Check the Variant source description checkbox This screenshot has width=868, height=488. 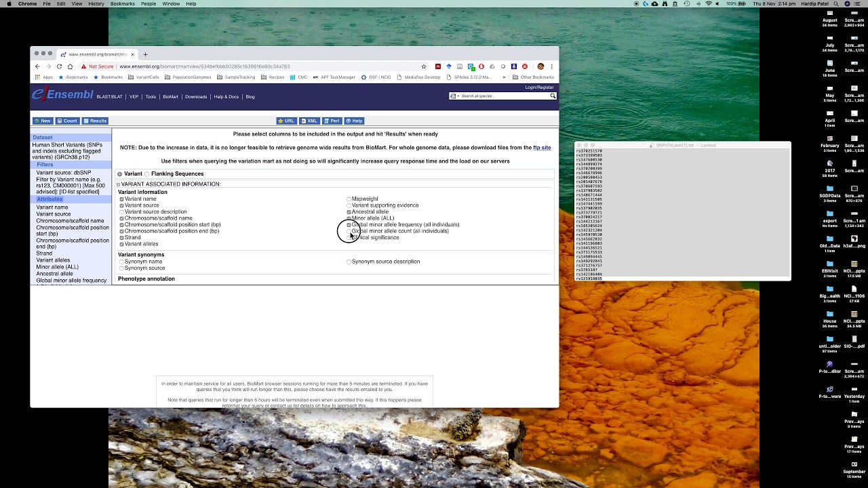click(x=122, y=212)
